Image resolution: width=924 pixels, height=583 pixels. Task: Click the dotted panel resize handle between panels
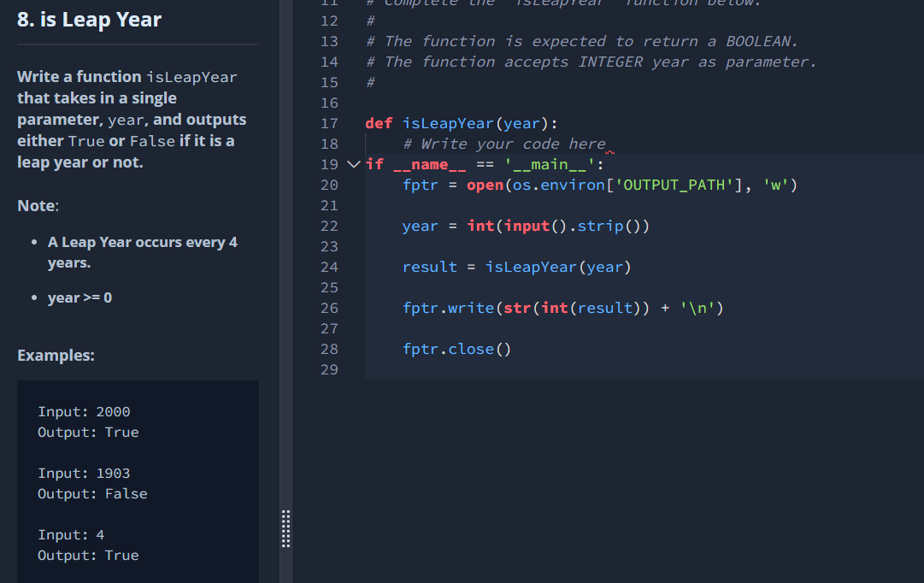point(285,529)
